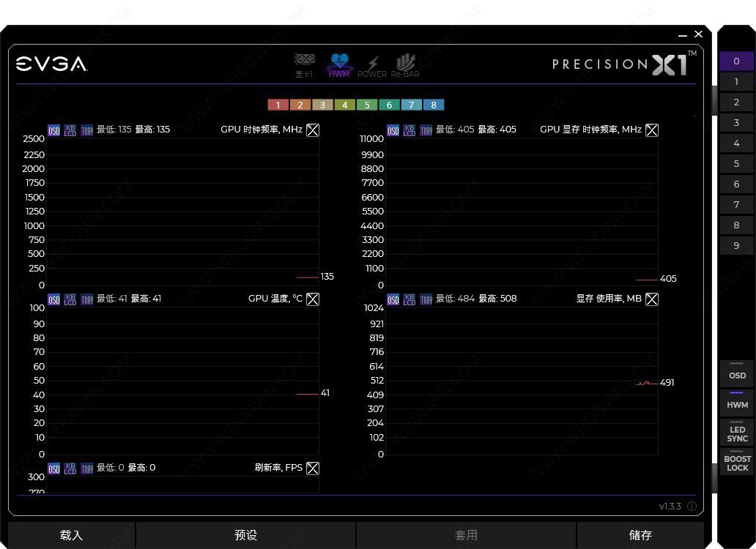756x549 pixels.
Task: Pick the red color swatch numbered 1
Action: pyautogui.click(x=278, y=105)
